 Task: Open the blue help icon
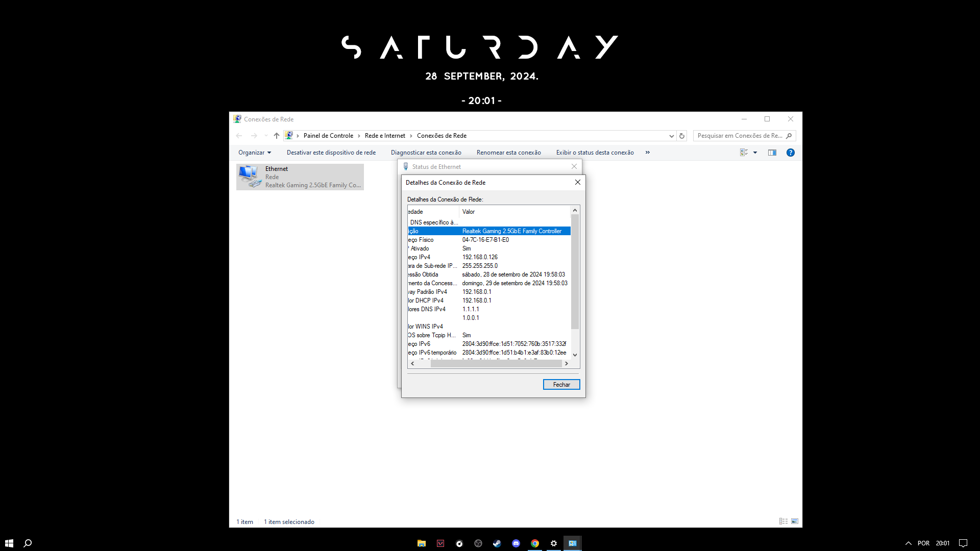791,153
